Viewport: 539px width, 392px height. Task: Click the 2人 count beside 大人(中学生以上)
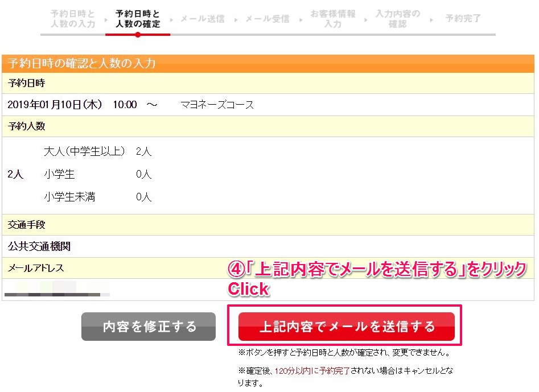143,151
